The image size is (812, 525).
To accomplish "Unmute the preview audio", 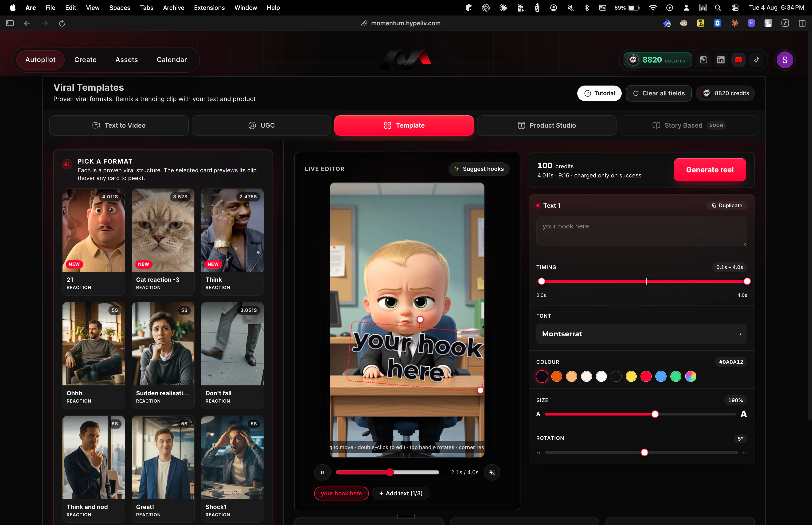I will 492,473.
